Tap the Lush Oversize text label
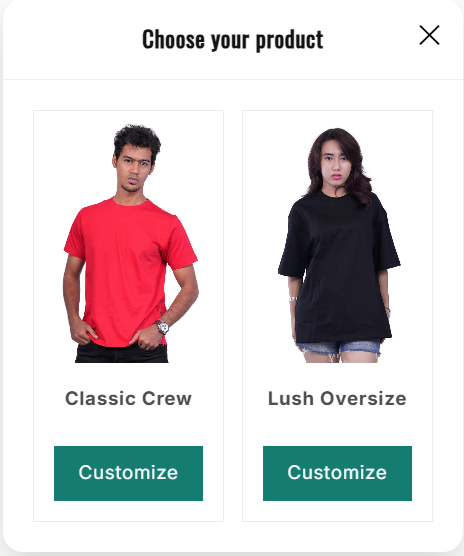Viewport: 464px width, 556px height. pos(337,398)
